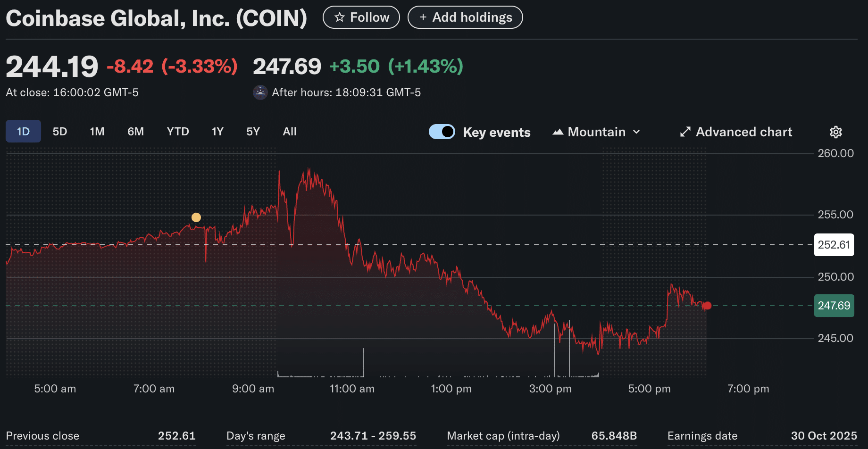Screen dimensions: 868x449
Task: Select the red latest-price dot on the chart
Action: point(707,306)
